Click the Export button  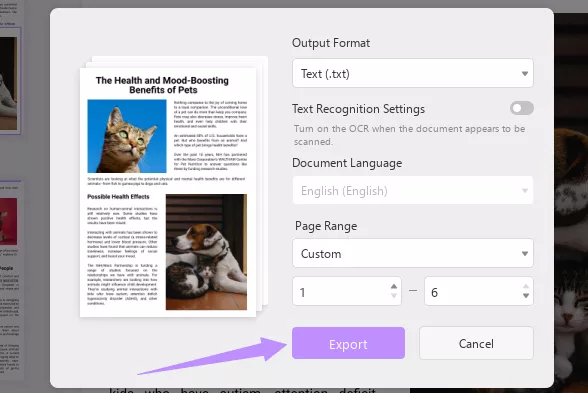click(x=348, y=343)
